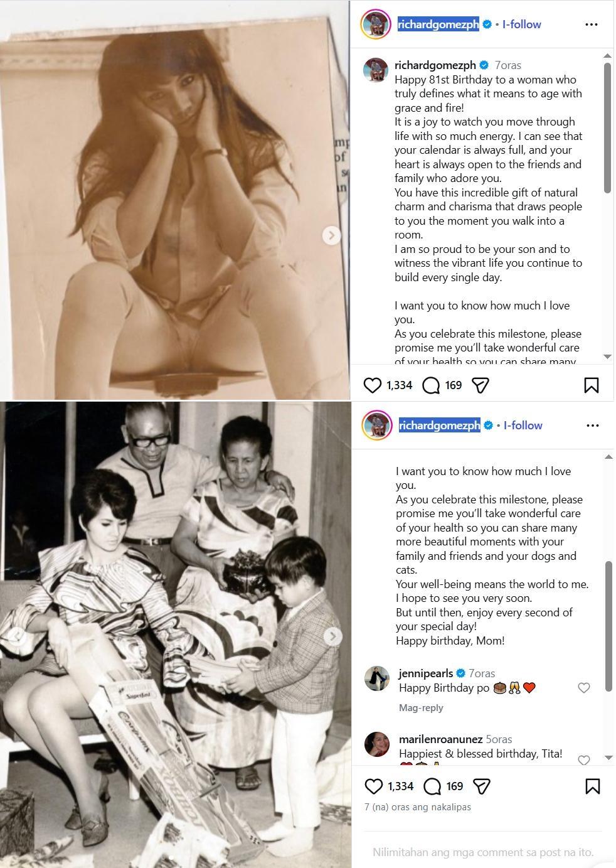Share the top post with the paper plane icon
Viewport: 616px width, 868px height.
pos(480,385)
